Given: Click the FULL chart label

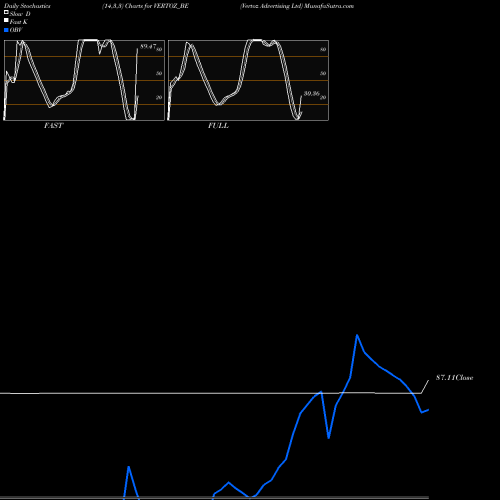Looking at the screenshot, I should pyautogui.click(x=218, y=126).
